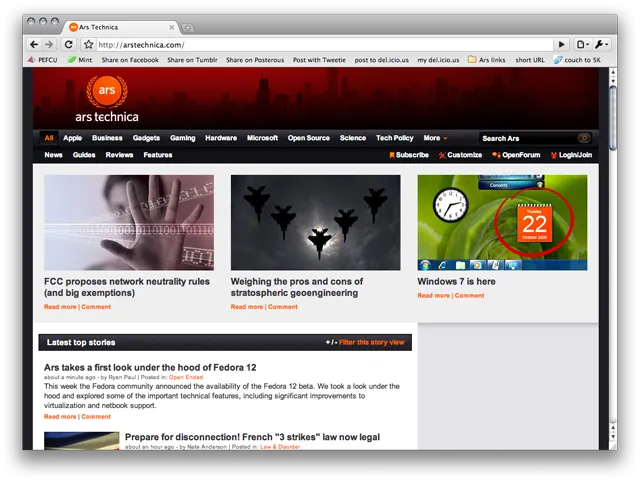Click the Share on Posterous bookmarklet
The height and width of the screenshot is (481, 640).
pos(255,60)
